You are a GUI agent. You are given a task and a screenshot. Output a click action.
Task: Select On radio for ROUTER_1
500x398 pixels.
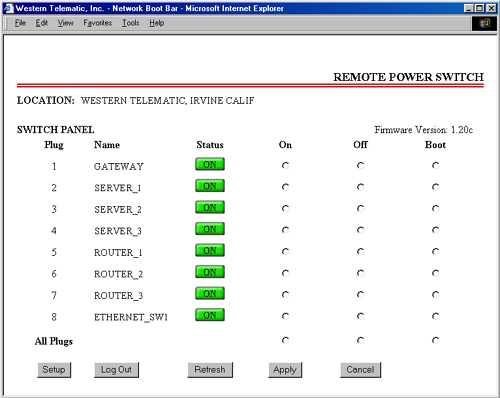pos(285,251)
